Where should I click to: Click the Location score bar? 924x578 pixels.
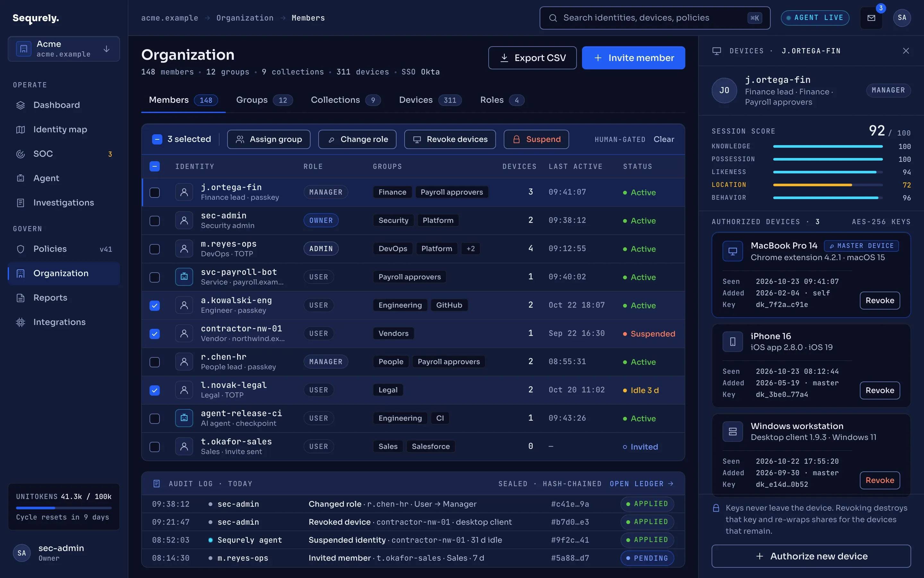828,185
